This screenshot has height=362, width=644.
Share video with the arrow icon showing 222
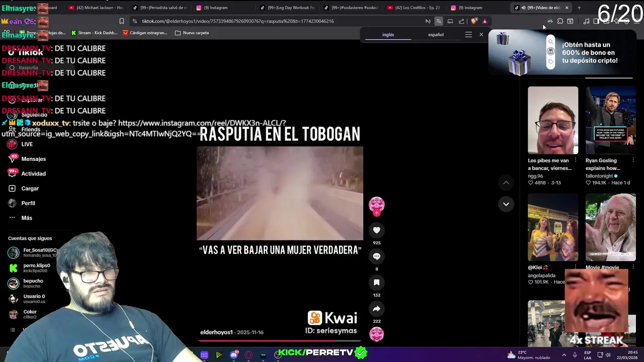point(376,309)
